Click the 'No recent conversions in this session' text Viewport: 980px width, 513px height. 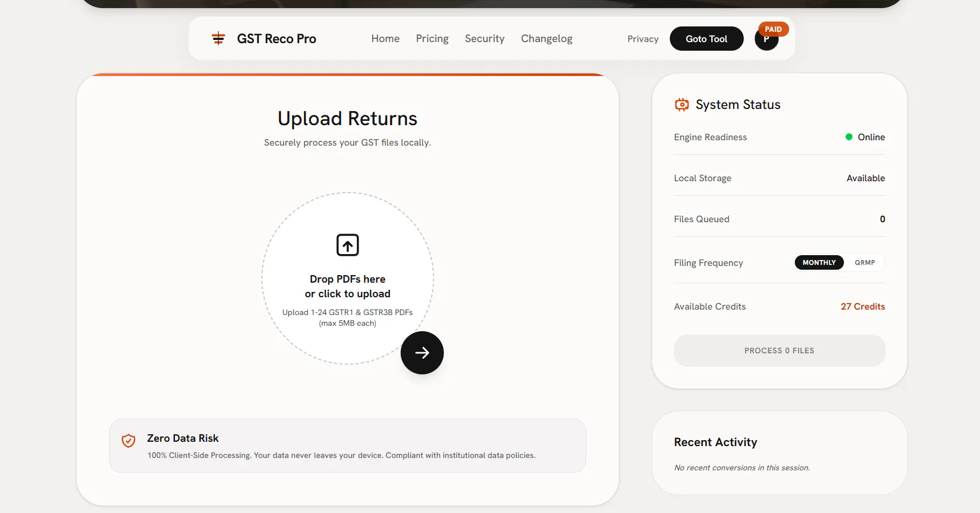[742, 468]
